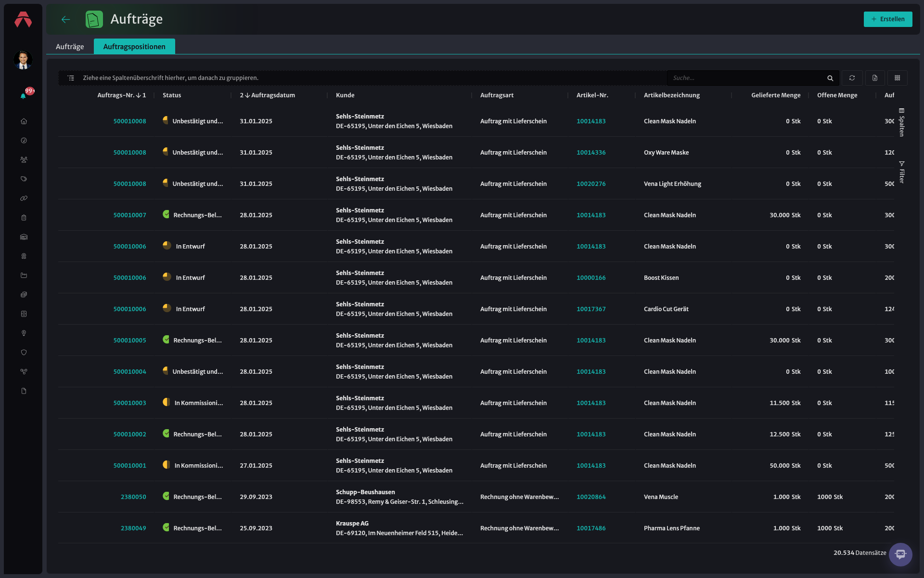
Task: Open article link 10020864
Action: click(x=591, y=497)
